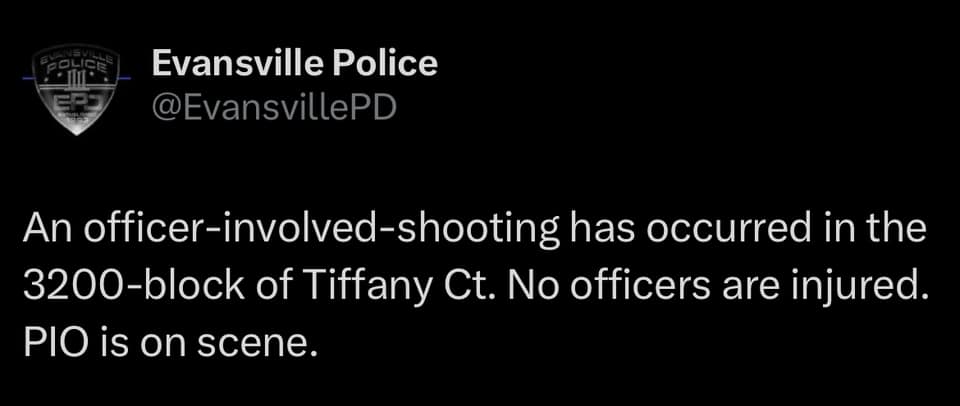Click the word "officer-involved-shooting" in the tweet
960x406 pixels.
click(x=320, y=231)
